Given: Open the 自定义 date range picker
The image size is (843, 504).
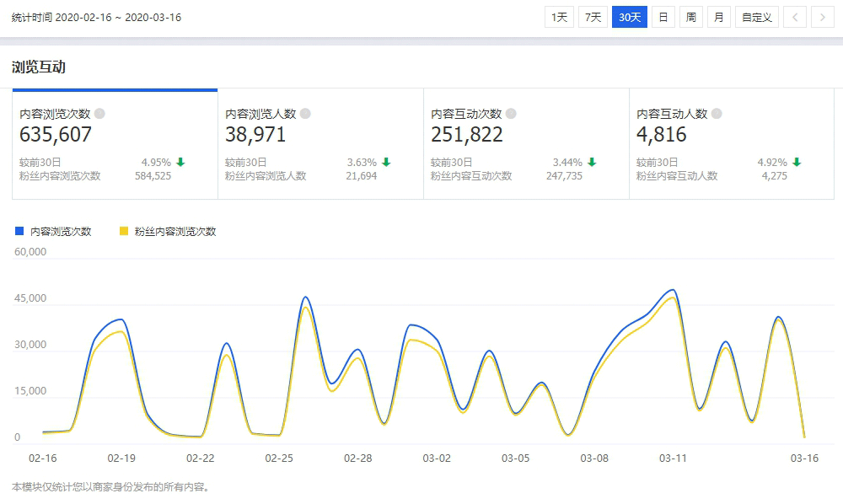Looking at the screenshot, I should coord(756,17).
